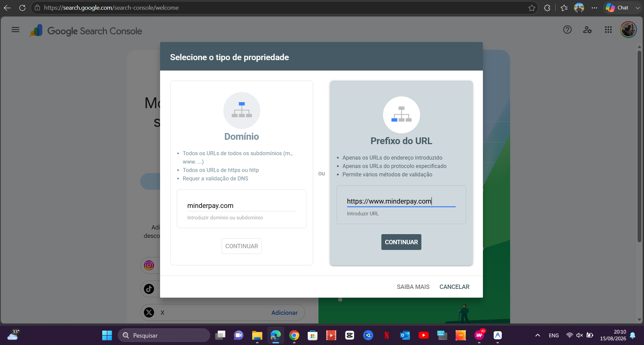Open File Explorer from the taskbar
This screenshot has height=345, width=644.
point(257,335)
